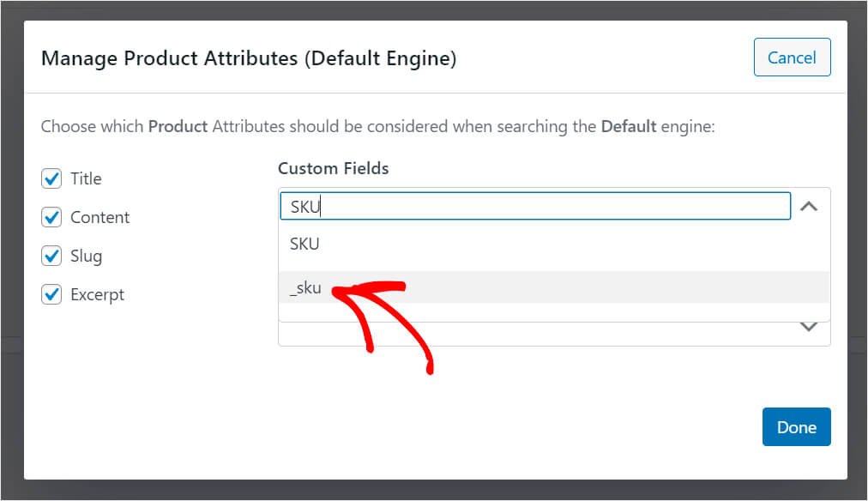
Task: Click the Done button
Action: [796, 427]
